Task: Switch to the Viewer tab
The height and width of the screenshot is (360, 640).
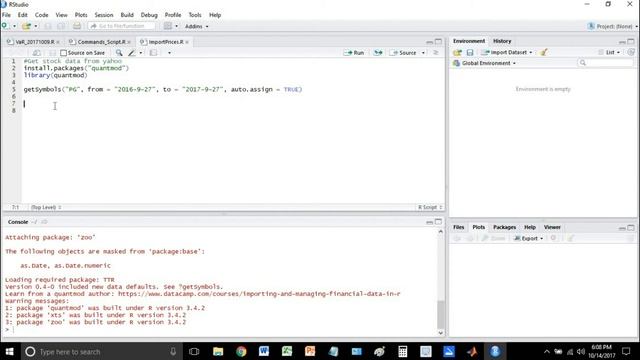Action: 552,227
